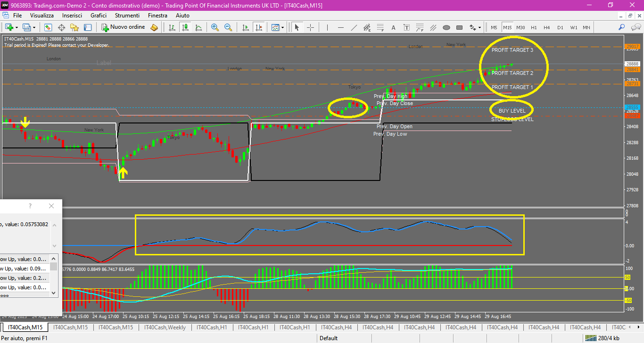Select the Fibonacci retracement tool
644x343 pixels.
coord(380,27)
